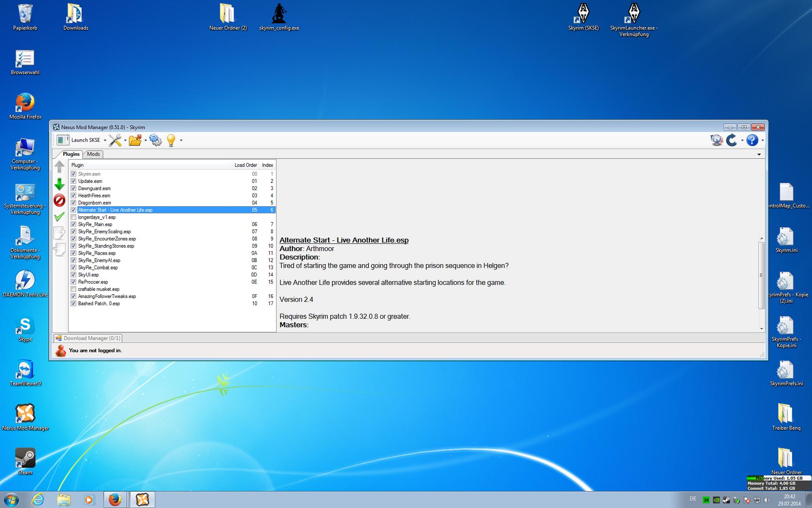This screenshot has width=812, height=508.
Task: Enable the longerdays_v1.esp plugin checkbox
Action: [x=73, y=217]
